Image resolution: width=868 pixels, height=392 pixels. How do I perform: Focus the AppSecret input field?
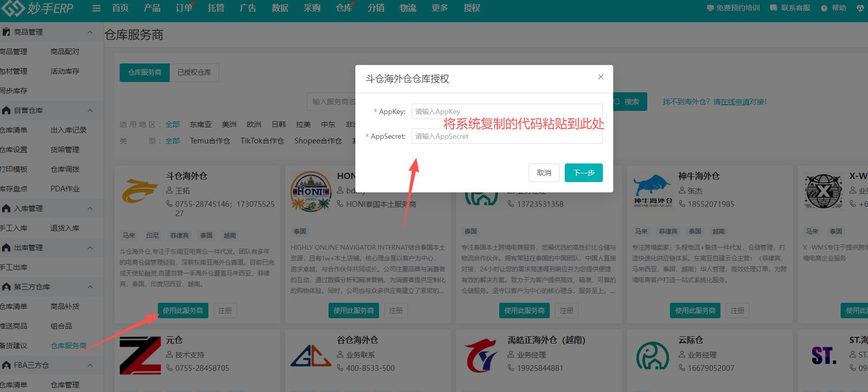coord(507,136)
